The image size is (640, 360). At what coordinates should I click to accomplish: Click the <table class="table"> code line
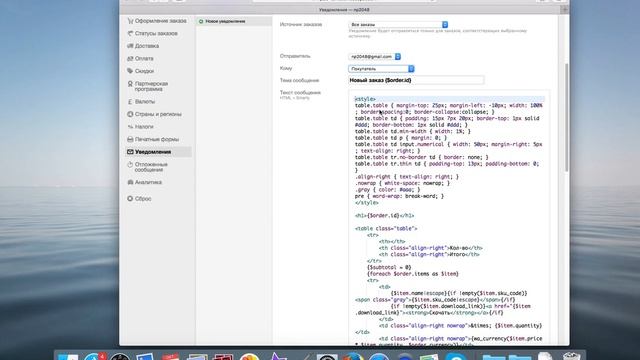coord(386,229)
